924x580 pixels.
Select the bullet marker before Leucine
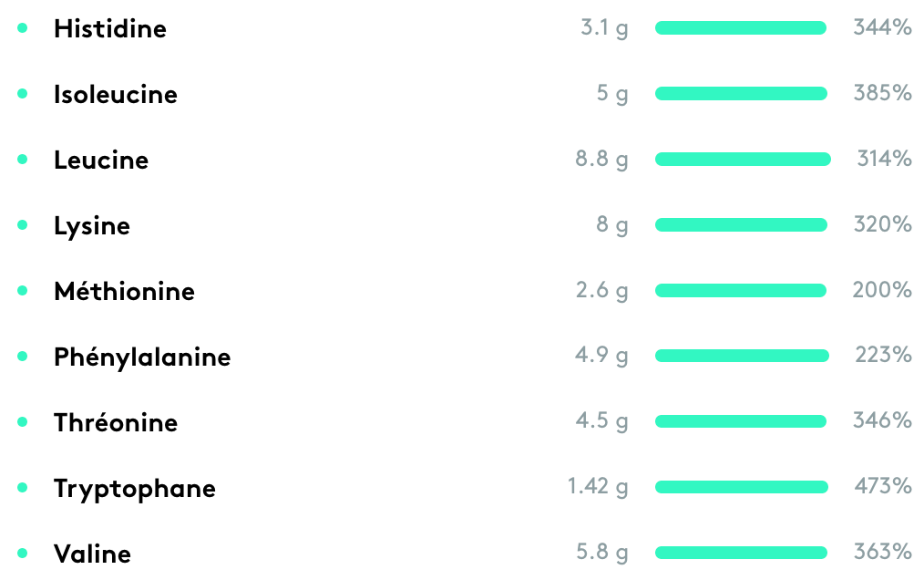pyautogui.click(x=22, y=160)
